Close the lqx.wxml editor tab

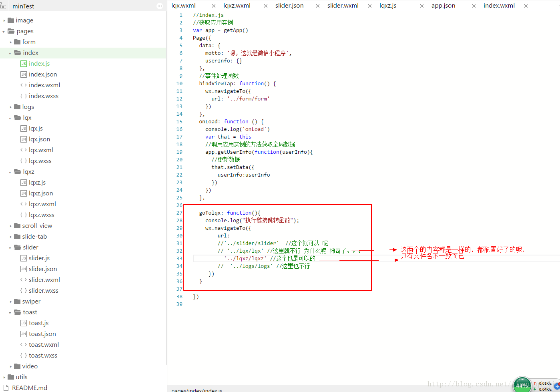point(213,6)
